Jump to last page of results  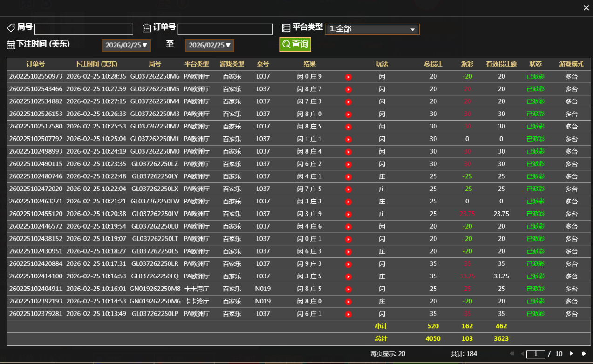[x=584, y=354]
